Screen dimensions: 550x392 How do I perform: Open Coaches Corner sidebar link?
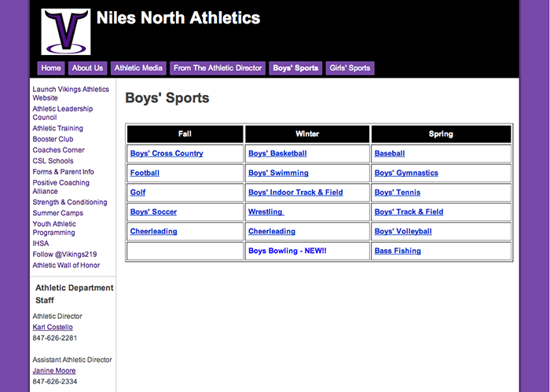tap(59, 150)
